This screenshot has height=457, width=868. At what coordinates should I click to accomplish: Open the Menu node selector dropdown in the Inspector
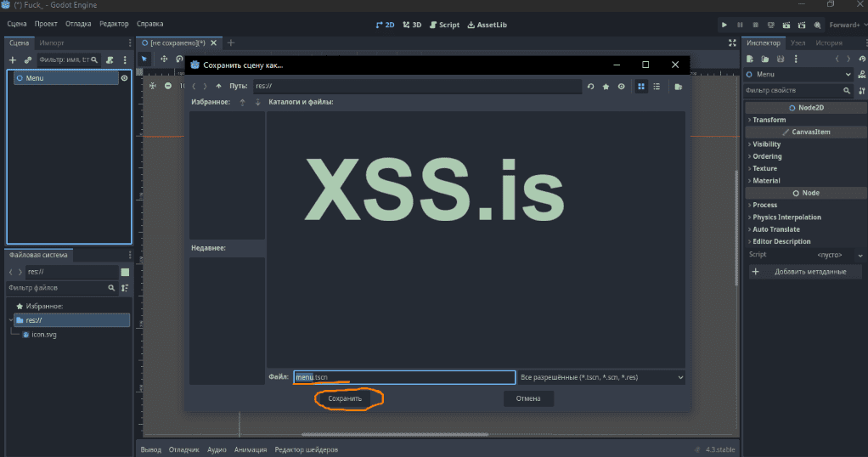tap(798, 74)
